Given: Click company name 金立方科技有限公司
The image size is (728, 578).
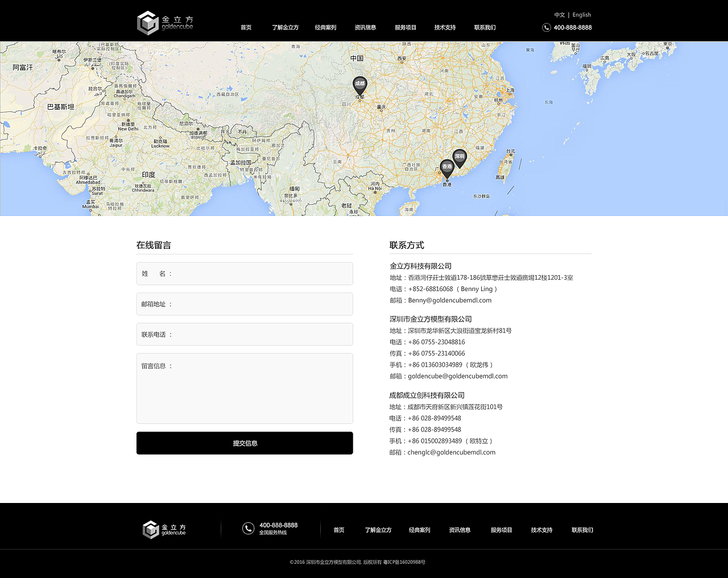Looking at the screenshot, I should 420,266.
